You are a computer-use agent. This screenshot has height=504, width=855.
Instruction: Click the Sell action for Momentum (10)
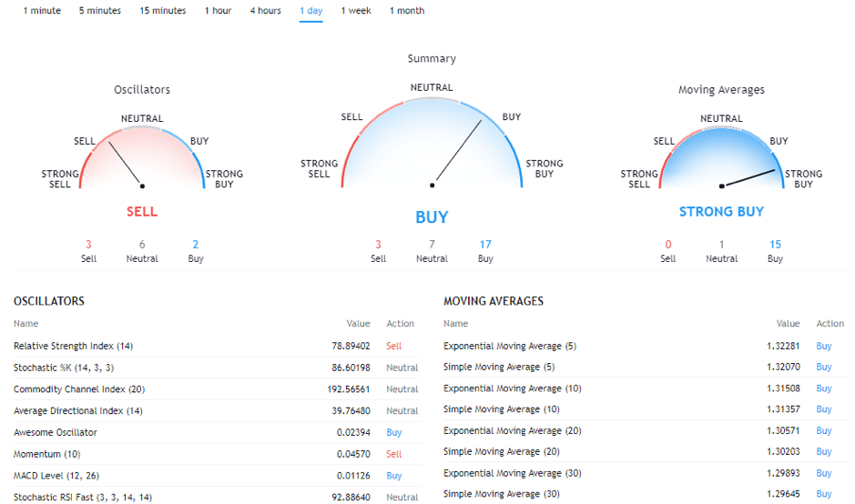(393, 454)
